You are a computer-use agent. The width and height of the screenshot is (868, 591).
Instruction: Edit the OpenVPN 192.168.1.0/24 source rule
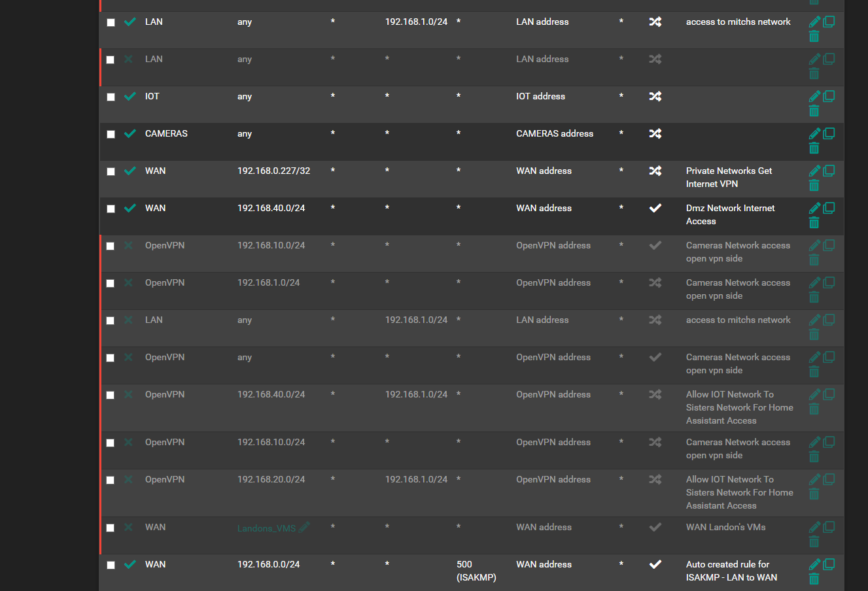pos(814,282)
